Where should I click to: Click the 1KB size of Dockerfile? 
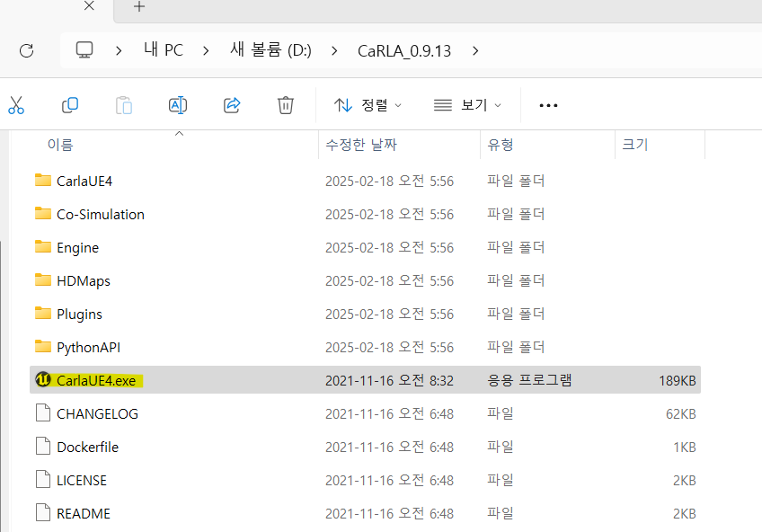point(685,447)
